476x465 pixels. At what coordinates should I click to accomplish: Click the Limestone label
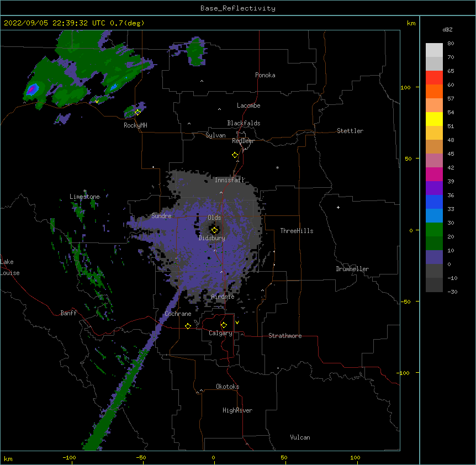pos(84,197)
